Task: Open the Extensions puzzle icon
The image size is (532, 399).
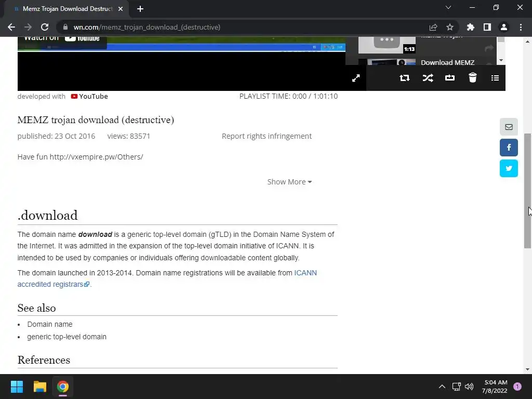Action: point(470,27)
